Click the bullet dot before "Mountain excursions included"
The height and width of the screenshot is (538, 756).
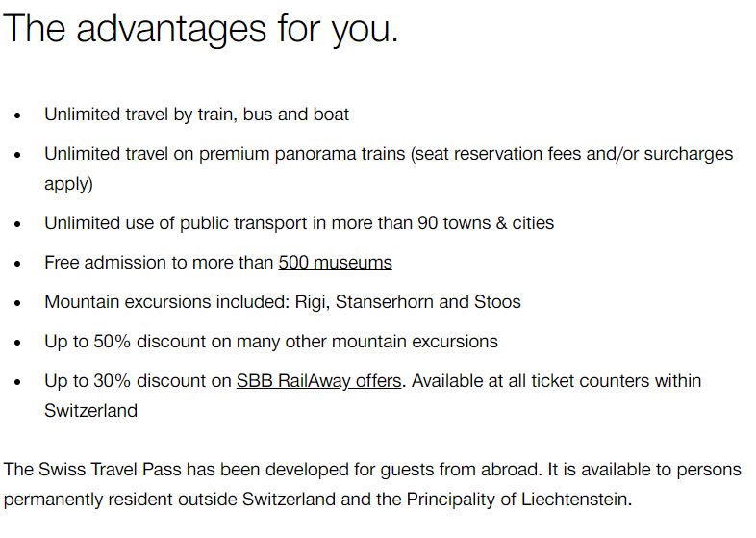point(17,303)
